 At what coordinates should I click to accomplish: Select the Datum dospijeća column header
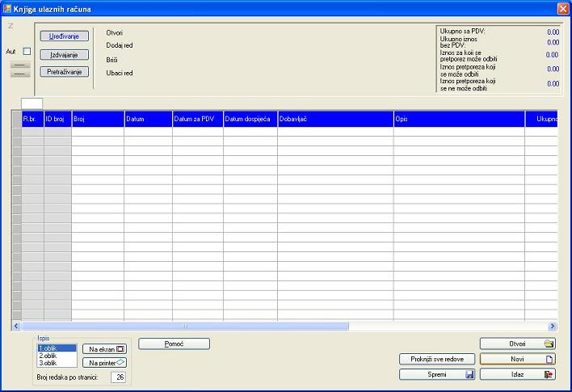point(250,119)
